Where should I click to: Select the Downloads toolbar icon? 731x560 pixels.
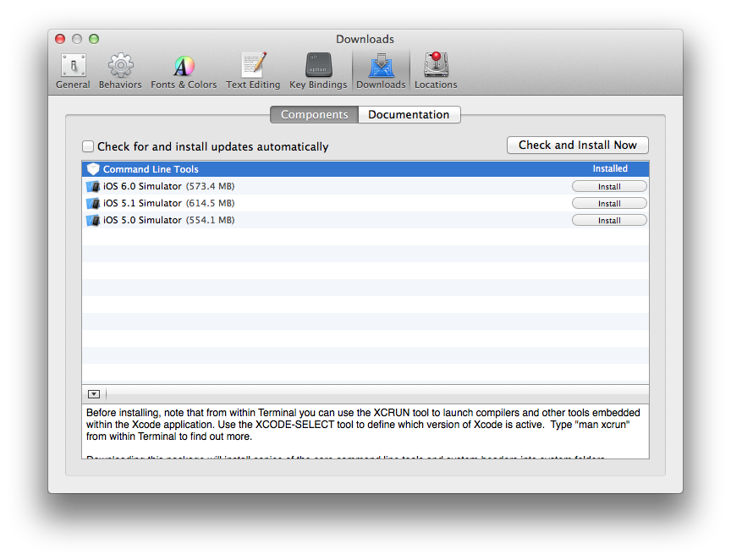381,71
